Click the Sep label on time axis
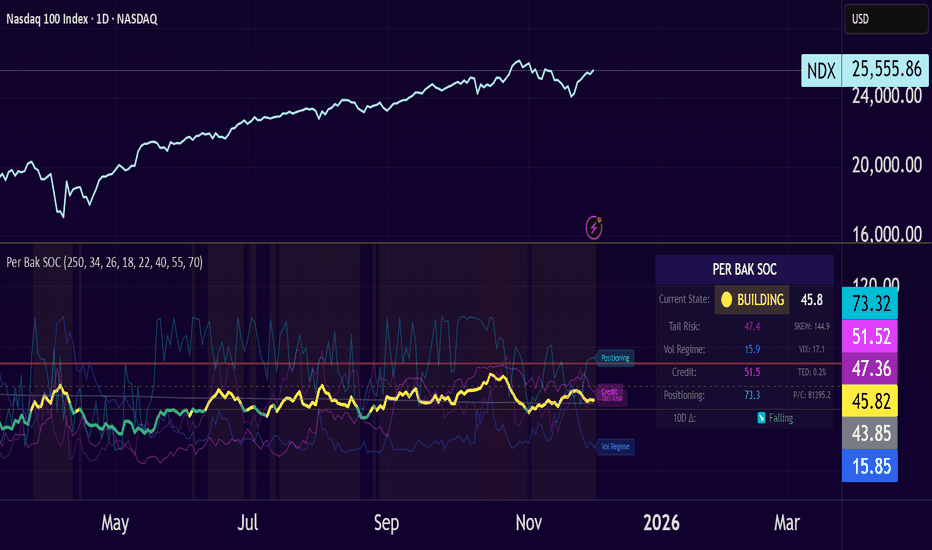The height and width of the screenshot is (550, 932). pos(386,523)
